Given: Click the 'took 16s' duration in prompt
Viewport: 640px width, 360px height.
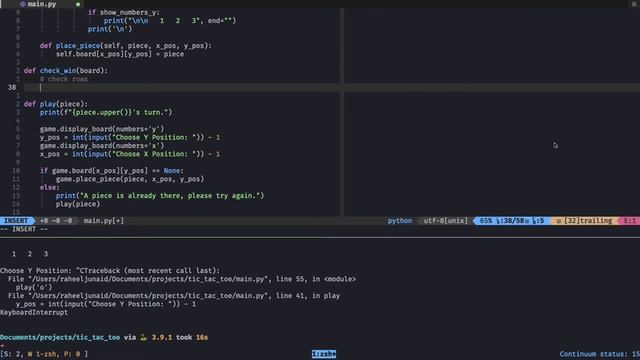Looking at the screenshot, I should click(192, 338).
